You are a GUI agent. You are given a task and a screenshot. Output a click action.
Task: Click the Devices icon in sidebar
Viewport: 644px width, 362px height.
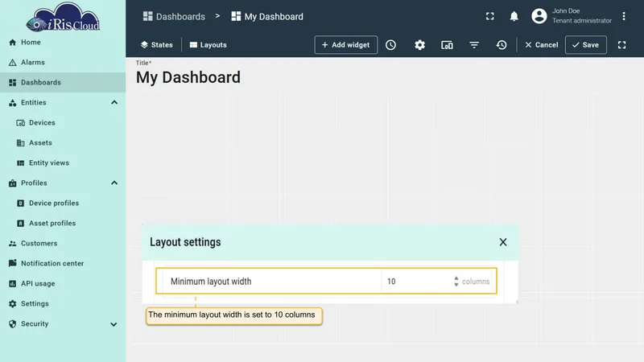point(21,123)
